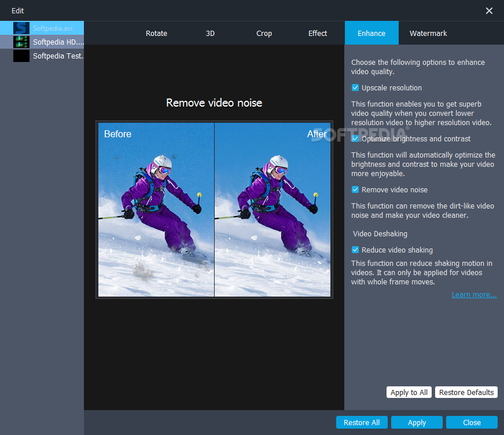Click the After preview image
This screenshot has height=435, width=504.
[273, 210]
